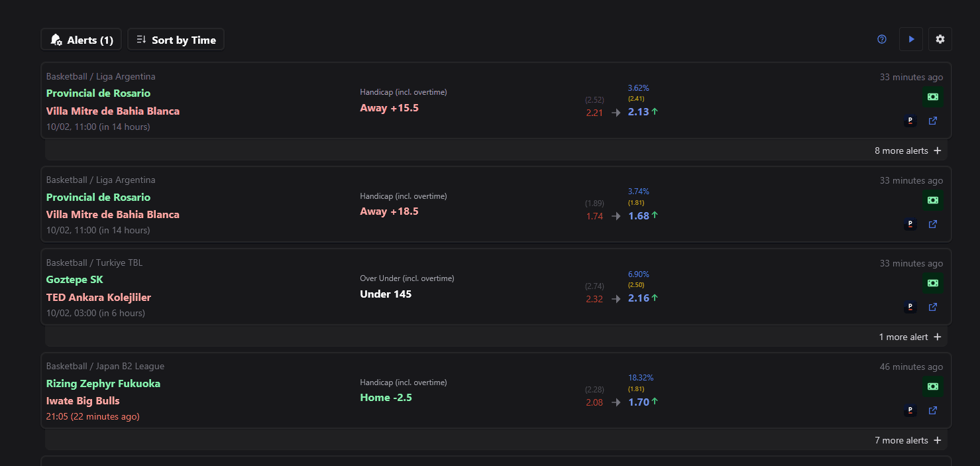Click the gray arrow between 2.21 and 2.13

click(615, 113)
